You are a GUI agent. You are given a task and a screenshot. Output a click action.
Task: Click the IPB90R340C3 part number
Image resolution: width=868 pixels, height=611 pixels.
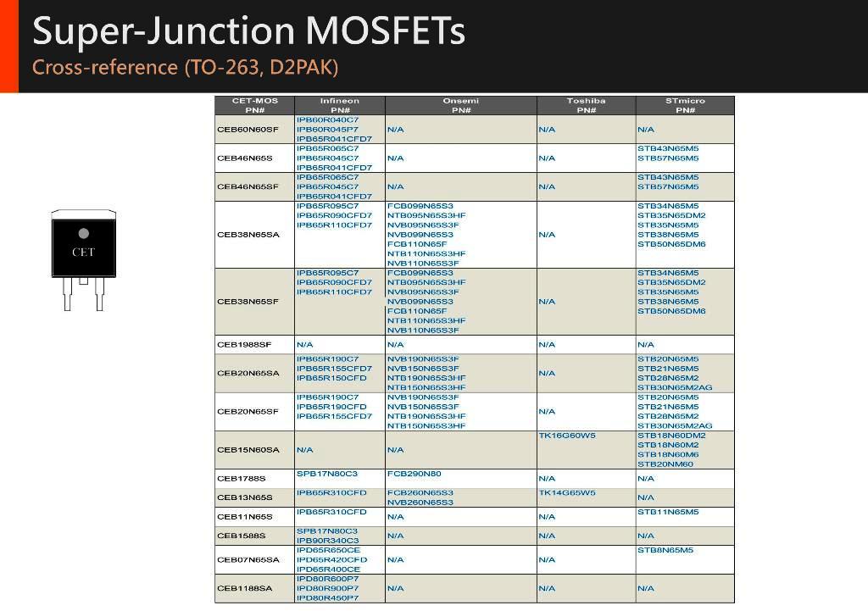[x=327, y=541]
